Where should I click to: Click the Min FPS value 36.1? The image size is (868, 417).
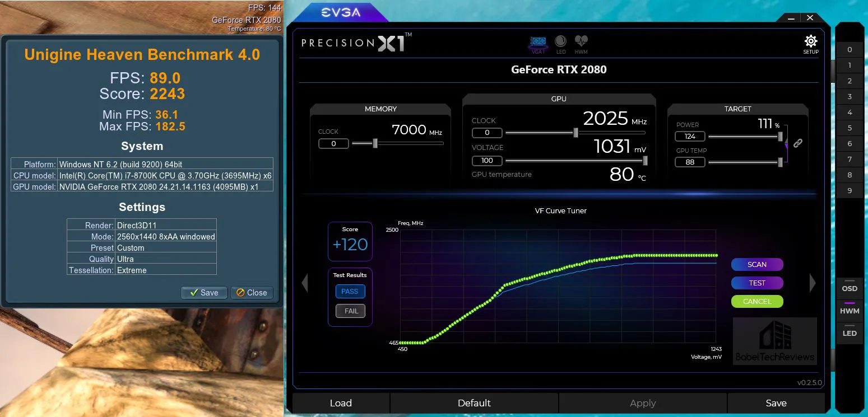[x=166, y=114]
